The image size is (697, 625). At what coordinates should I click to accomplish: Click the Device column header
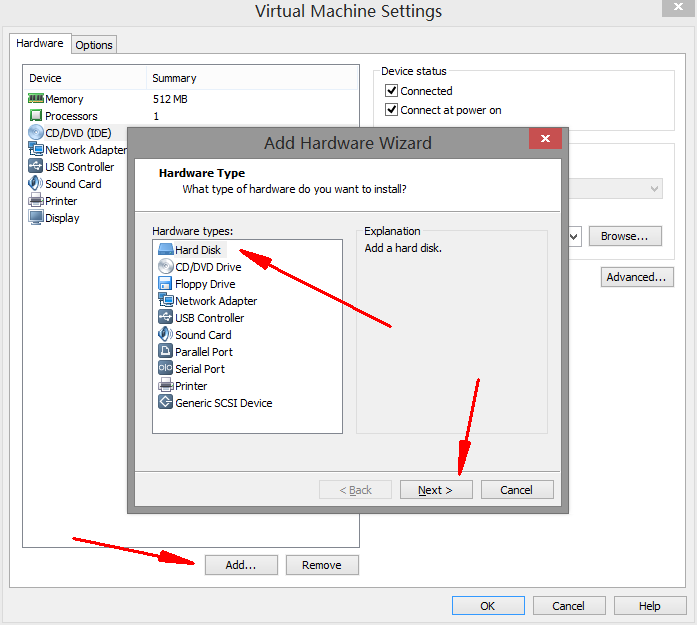(85, 78)
